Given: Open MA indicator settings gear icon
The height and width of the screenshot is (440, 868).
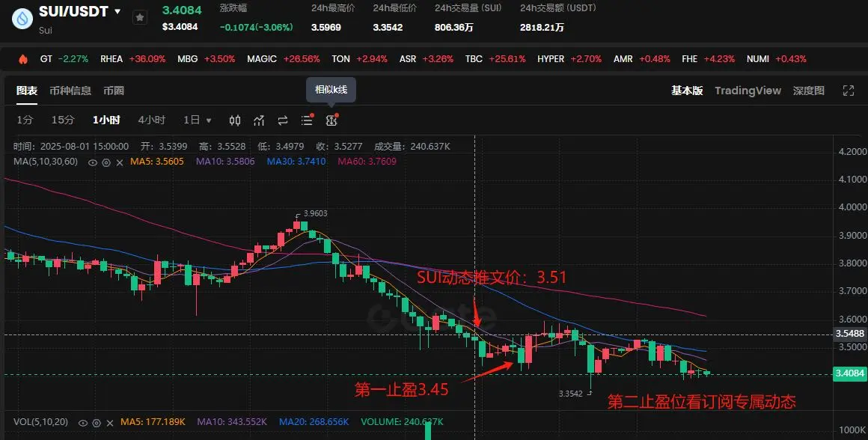Looking at the screenshot, I should pyautogui.click(x=106, y=162).
